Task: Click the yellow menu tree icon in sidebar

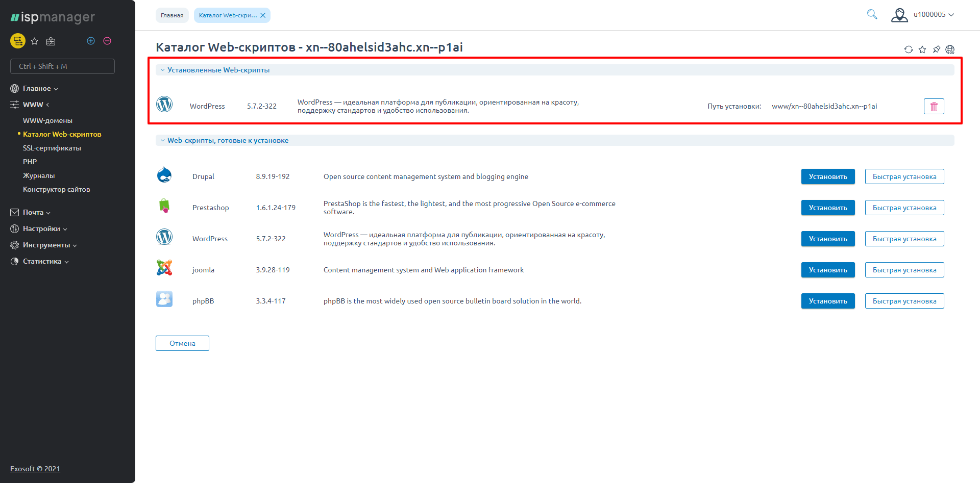Action: (18, 41)
